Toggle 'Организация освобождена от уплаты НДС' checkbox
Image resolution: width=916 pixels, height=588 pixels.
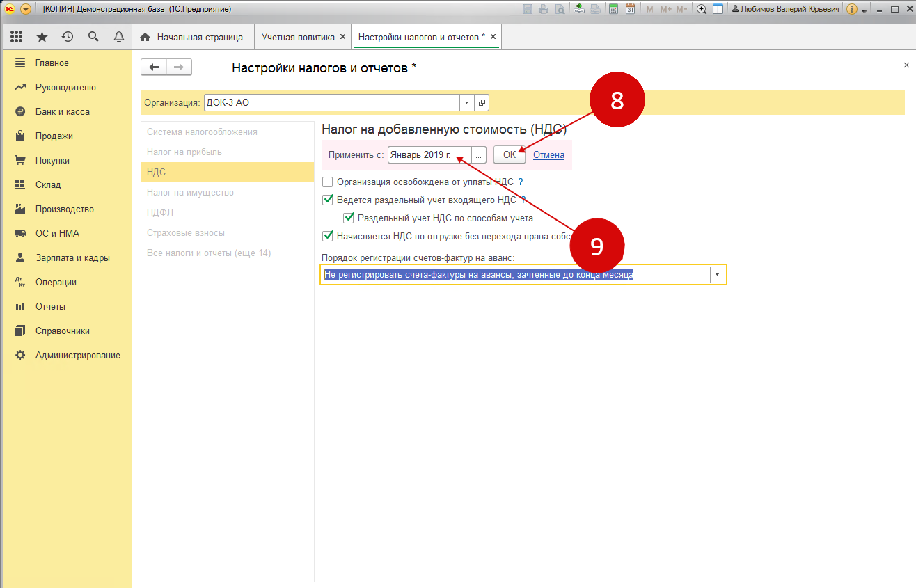pyautogui.click(x=328, y=182)
